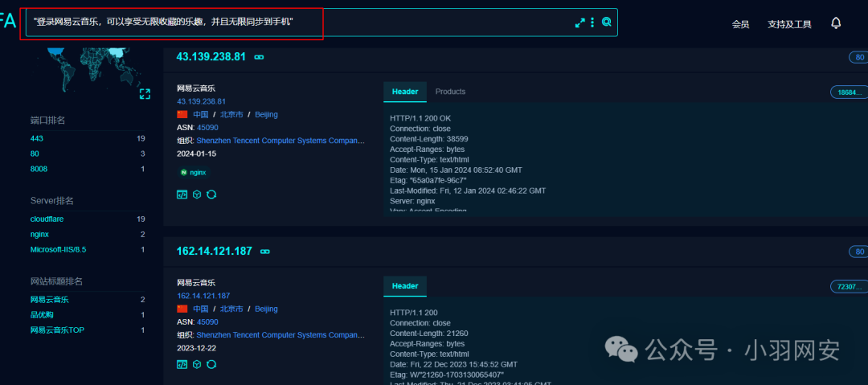Image resolution: width=868 pixels, height=385 pixels.
Task: Click 中国 in the 162.14.121.187 result
Action: (x=200, y=309)
